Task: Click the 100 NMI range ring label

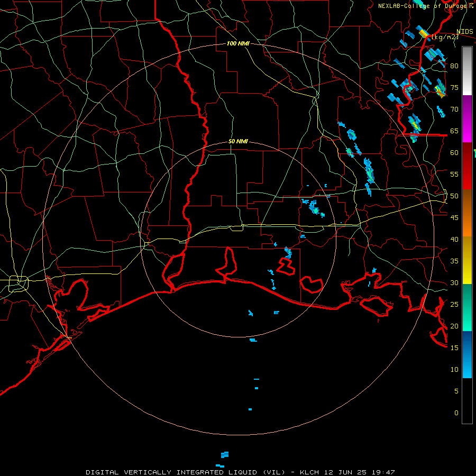Action: click(x=238, y=44)
